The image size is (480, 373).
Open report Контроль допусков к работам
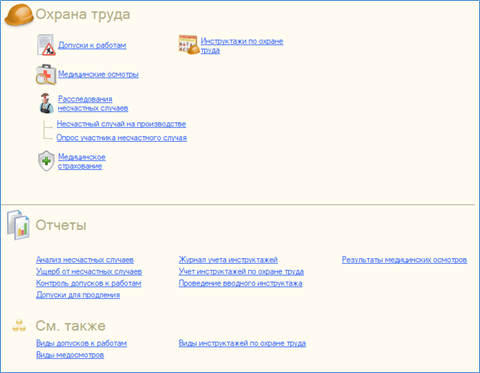coord(89,283)
